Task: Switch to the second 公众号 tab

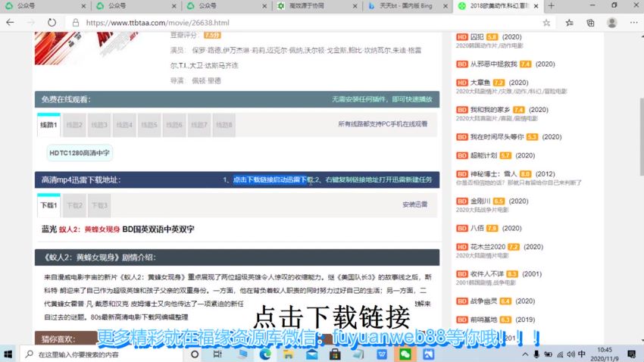Action: point(136,6)
